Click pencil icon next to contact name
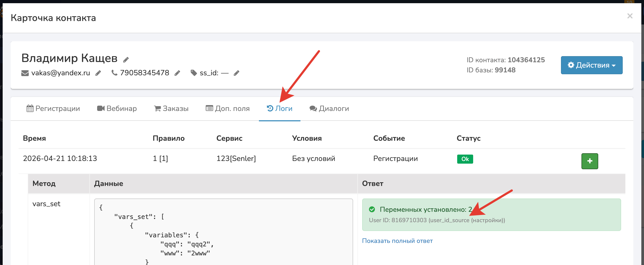The image size is (644, 265). point(126,60)
